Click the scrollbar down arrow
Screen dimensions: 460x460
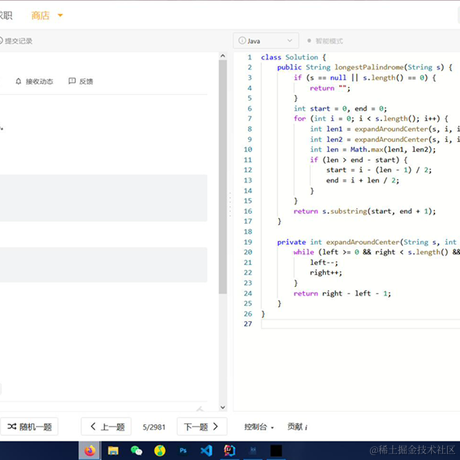click(x=223, y=407)
